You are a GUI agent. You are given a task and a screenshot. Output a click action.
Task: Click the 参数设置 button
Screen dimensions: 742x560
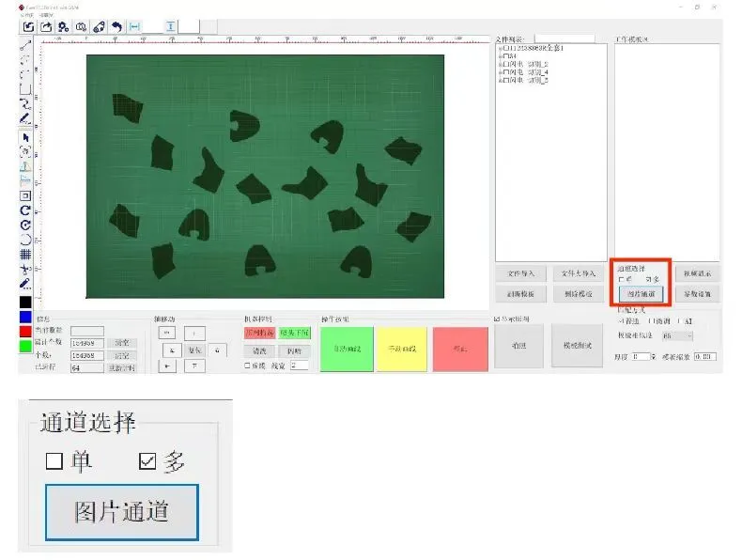point(697,294)
